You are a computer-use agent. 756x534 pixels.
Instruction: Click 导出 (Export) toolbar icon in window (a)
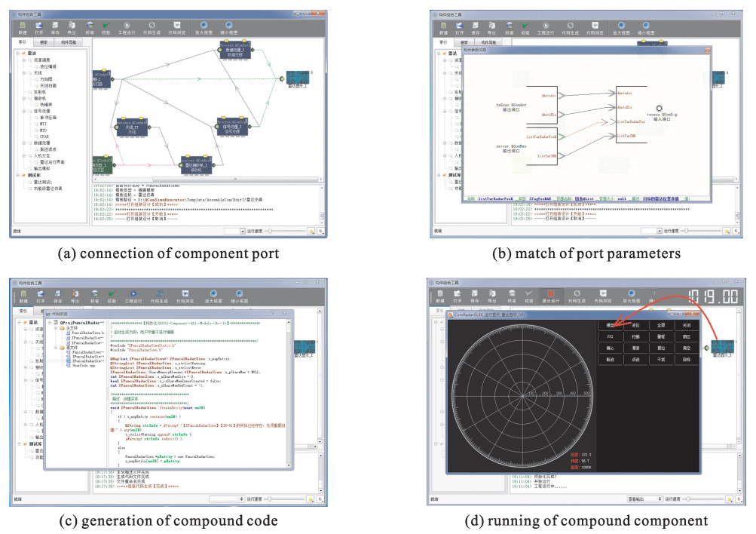(72, 25)
